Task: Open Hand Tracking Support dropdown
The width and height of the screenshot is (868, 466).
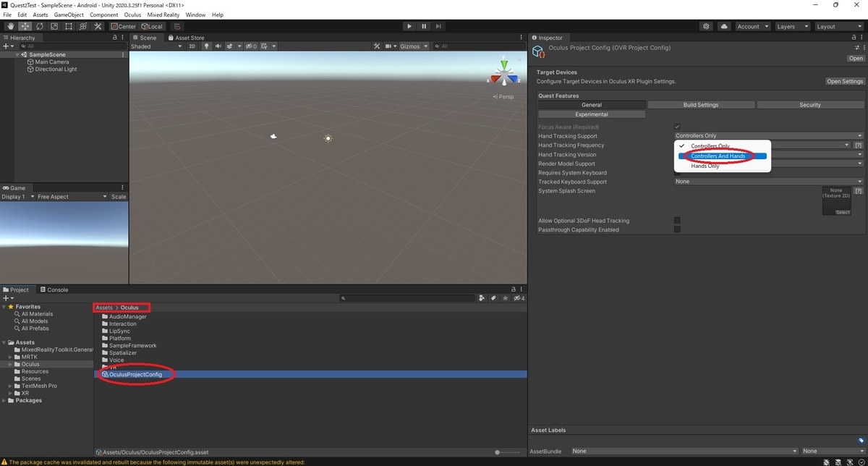Action: (x=768, y=136)
